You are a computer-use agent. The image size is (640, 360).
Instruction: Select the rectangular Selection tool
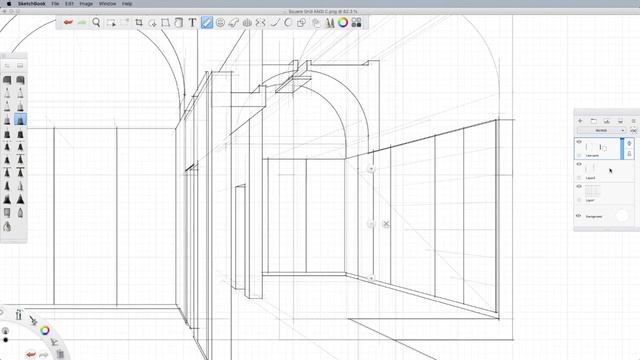tap(111, 22)
